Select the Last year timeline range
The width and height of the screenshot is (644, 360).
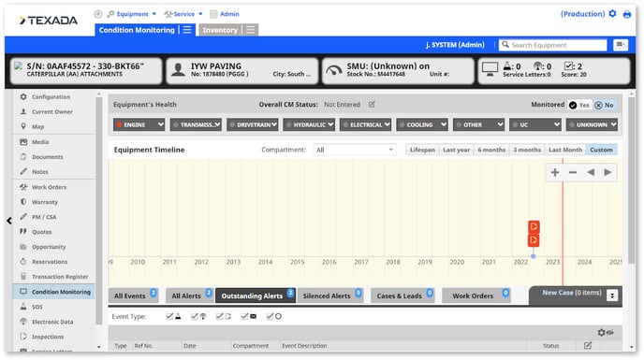pos(456,150)
